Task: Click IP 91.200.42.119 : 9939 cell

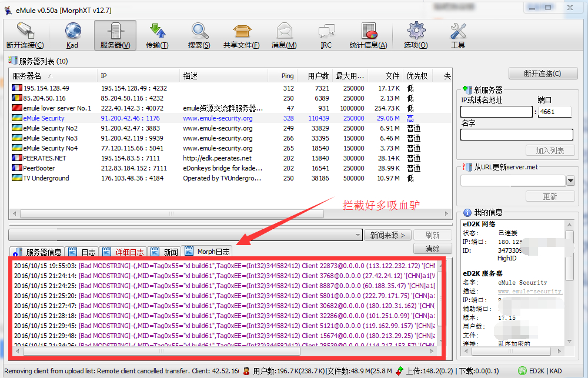Action: tap(132, 138)
